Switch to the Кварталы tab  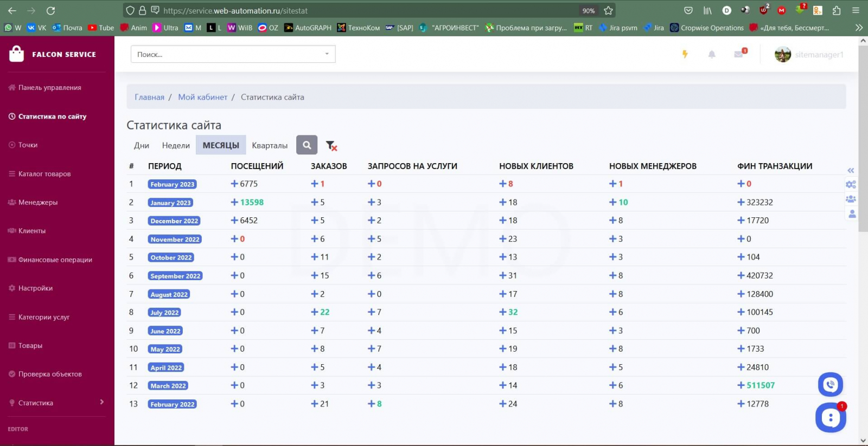270,145
